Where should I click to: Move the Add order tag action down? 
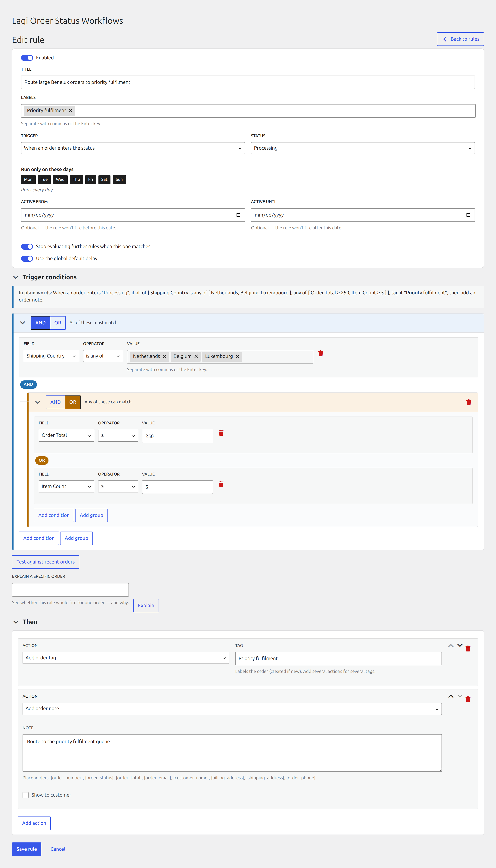[x=460, y=645]
